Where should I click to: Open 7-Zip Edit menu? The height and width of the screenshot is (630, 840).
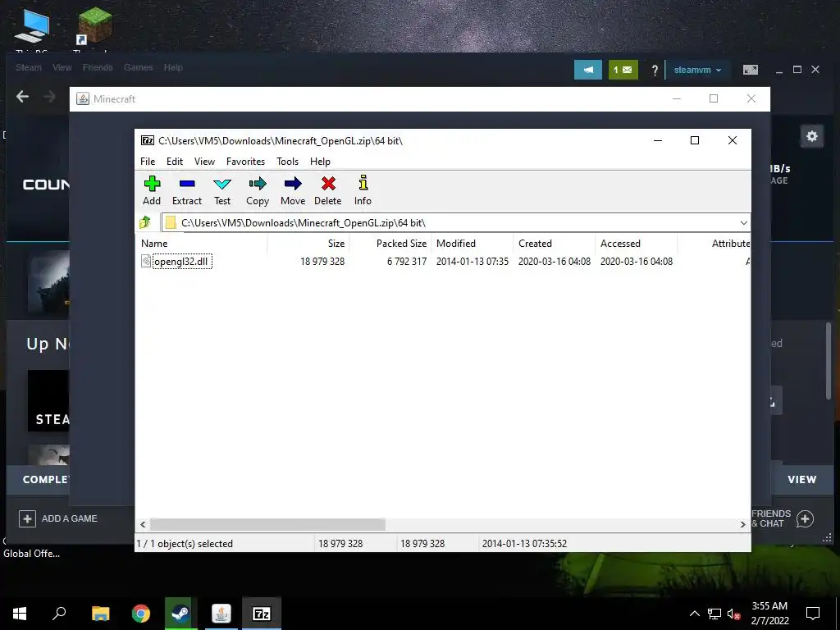[x=175, y=162]
